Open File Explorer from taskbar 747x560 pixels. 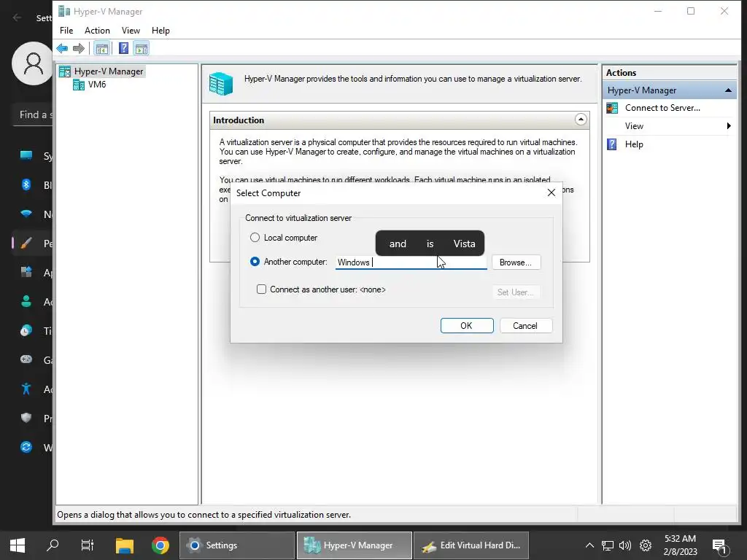[x=125, y=545]
